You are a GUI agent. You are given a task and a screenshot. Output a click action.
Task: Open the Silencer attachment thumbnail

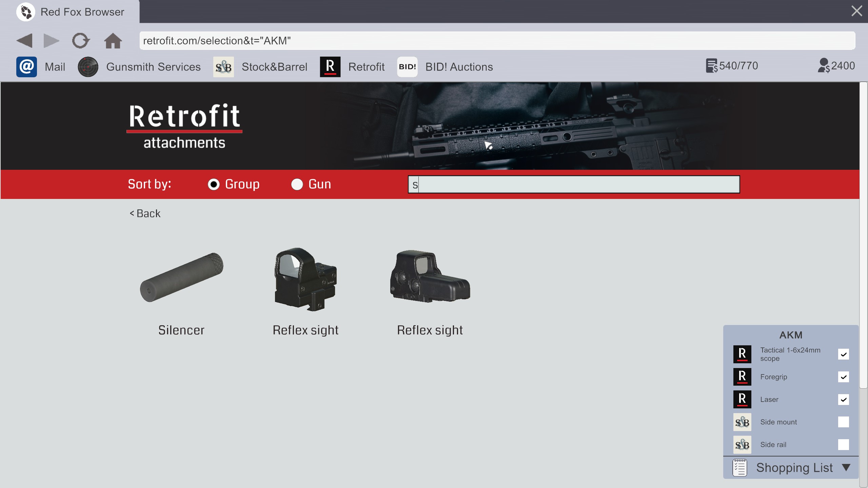pyautogui.click(x=181, y=278)
